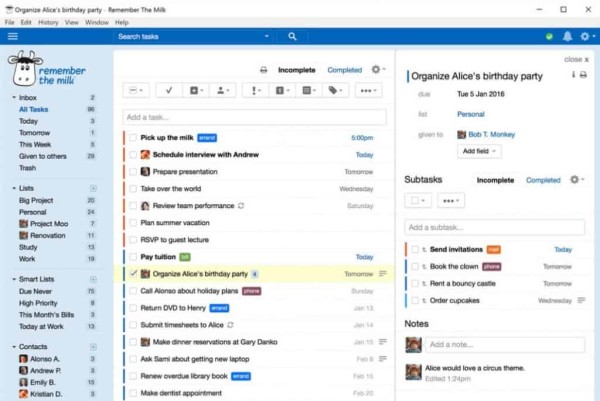Open the Search tasks dropdown arrow
Viewport: 600px width, 401px height.
coord(267,36)
